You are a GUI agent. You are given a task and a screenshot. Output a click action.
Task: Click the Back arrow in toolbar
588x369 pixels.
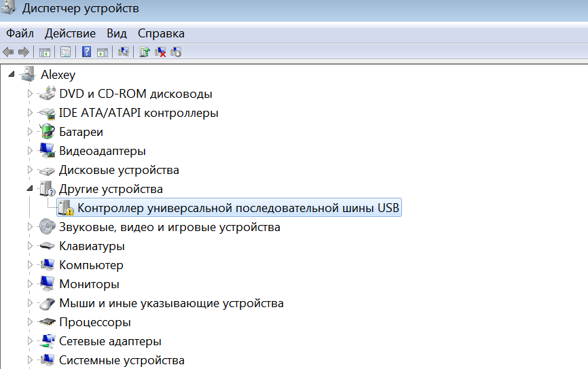pyautogui.click(x=8, y=52)
